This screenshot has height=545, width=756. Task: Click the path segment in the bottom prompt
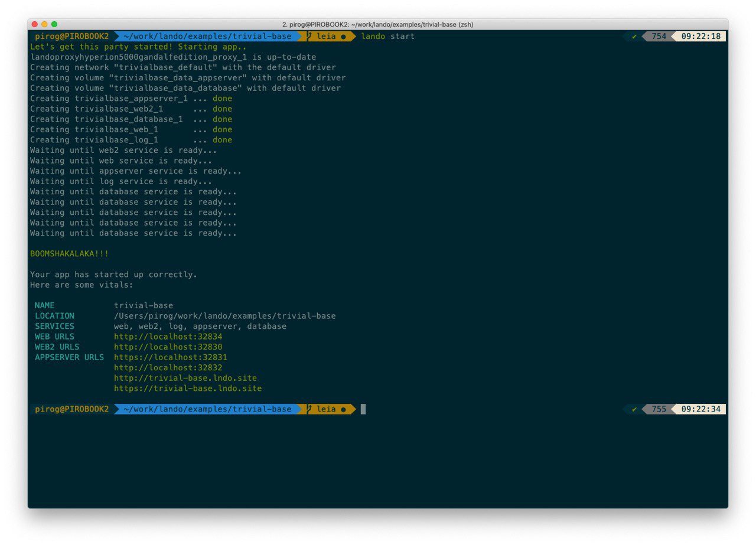point(208,409)
